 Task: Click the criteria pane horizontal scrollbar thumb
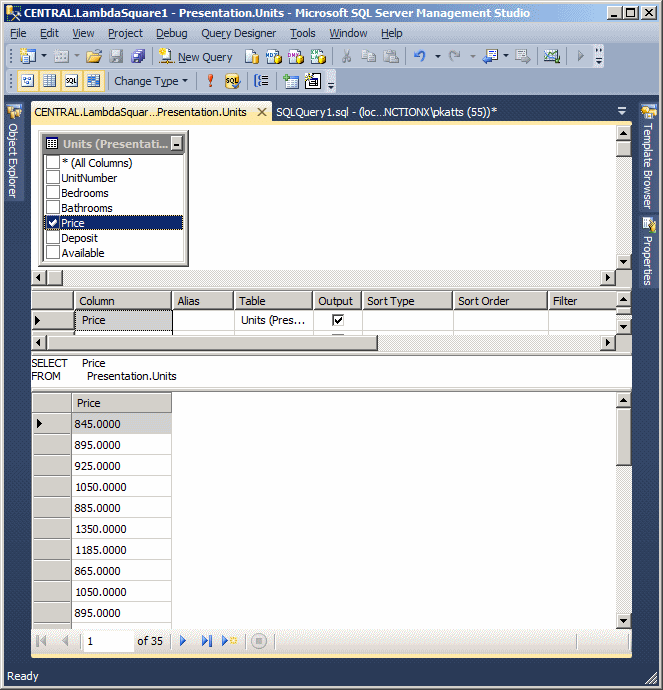(212, 342)
